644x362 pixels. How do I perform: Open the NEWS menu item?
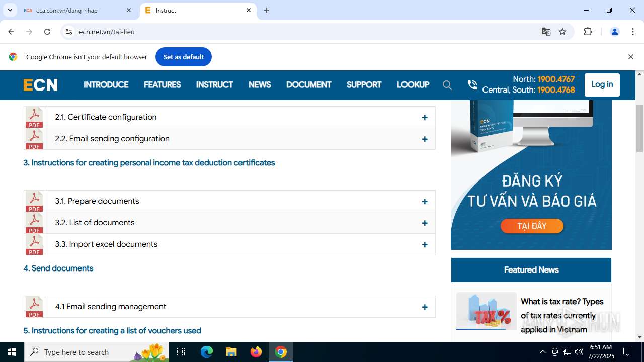coord(260,85)
